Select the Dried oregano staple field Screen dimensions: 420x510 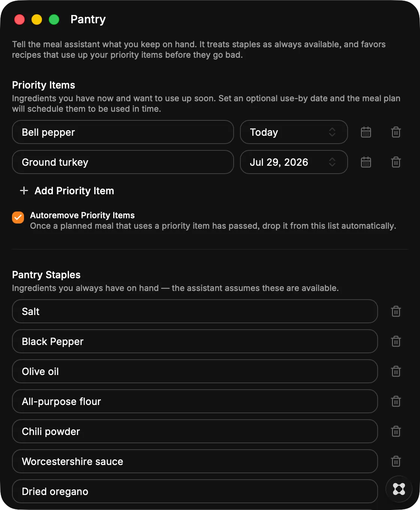click(195, 491)
